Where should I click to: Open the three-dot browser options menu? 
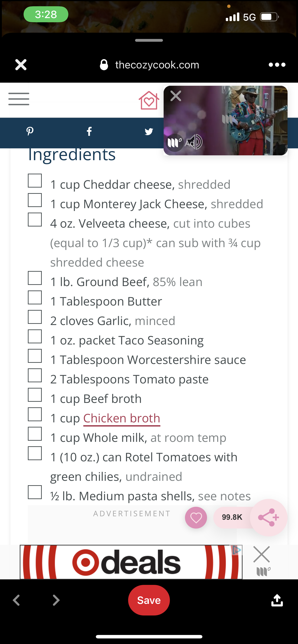[x=277, y=65]
